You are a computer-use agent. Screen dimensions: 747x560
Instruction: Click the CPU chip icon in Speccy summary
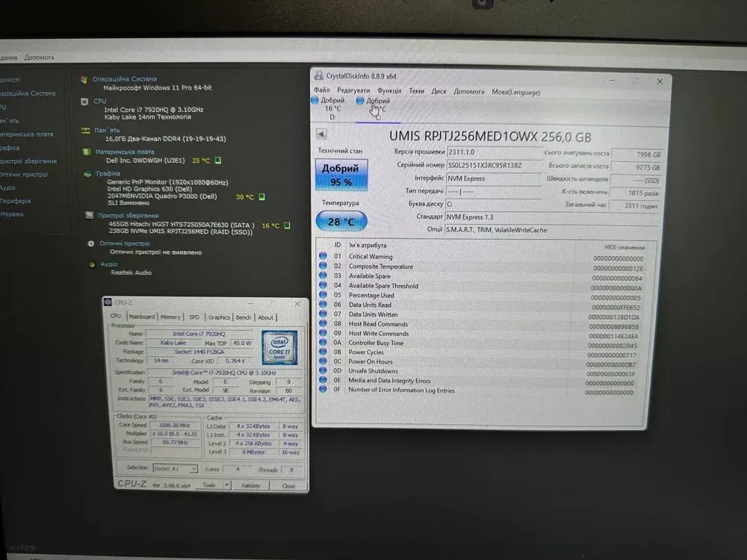pos(85,101)
